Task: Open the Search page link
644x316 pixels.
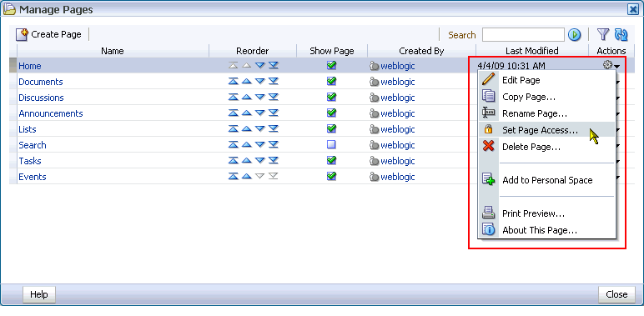Action: (33, 145)
